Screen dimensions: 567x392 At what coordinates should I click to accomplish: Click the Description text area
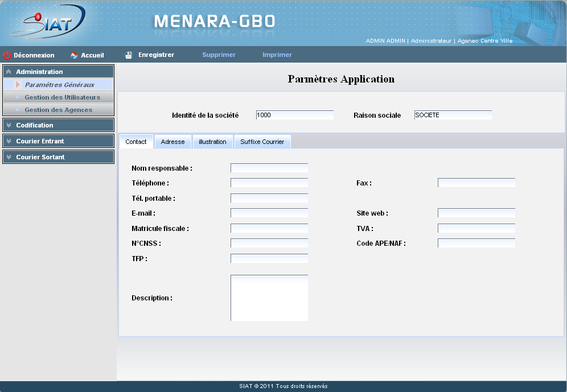point(269,298)
